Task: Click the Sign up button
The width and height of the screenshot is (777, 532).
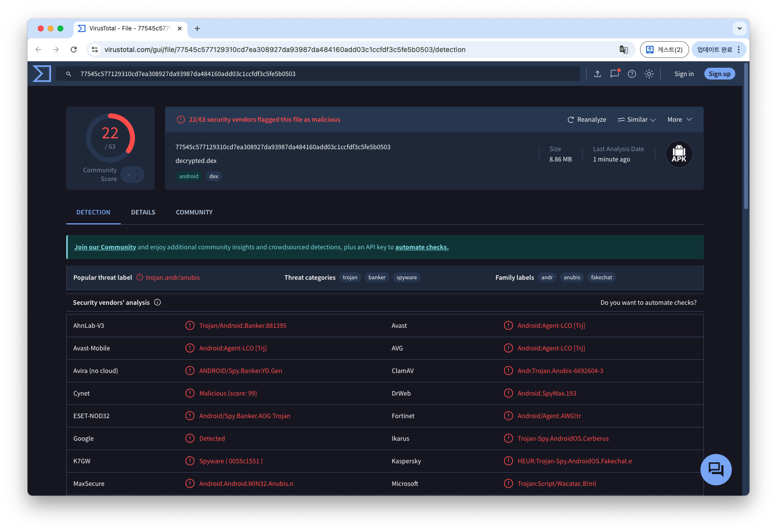Action: coord(720,74)
